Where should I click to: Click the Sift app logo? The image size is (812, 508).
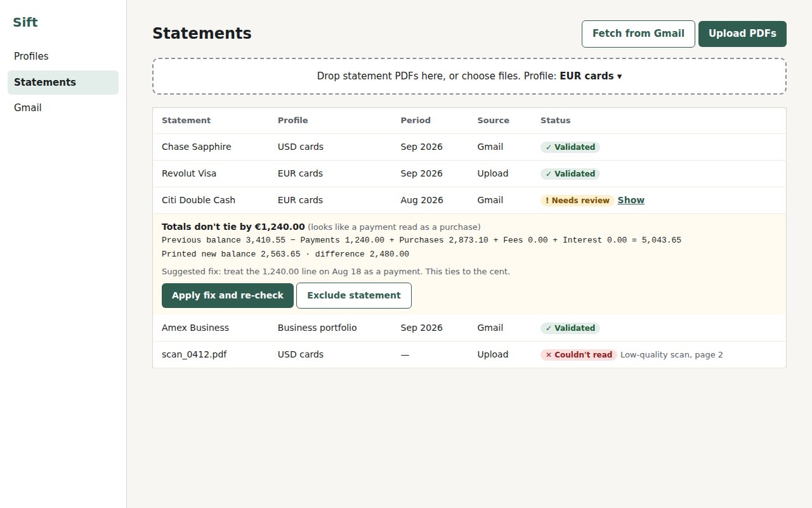pyautogui.click(x=25, y=23)
